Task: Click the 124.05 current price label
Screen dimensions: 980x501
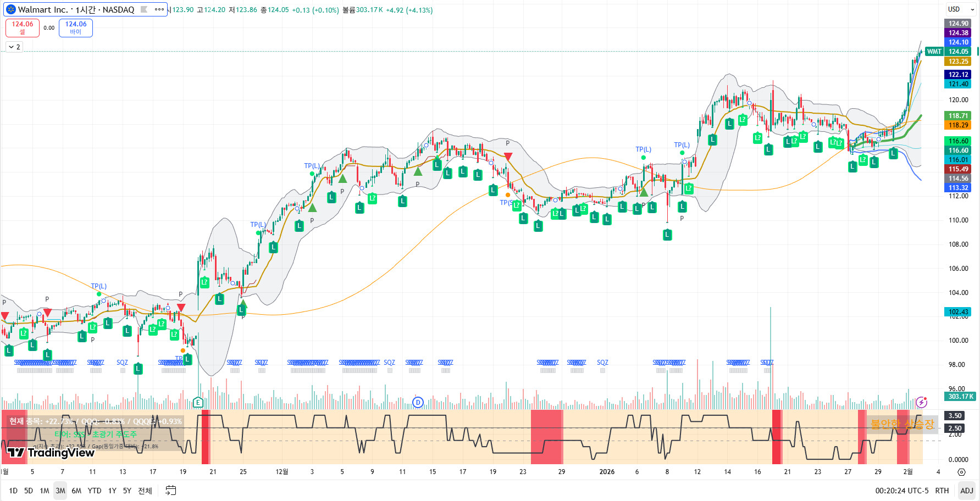Action: pos(958,52)
